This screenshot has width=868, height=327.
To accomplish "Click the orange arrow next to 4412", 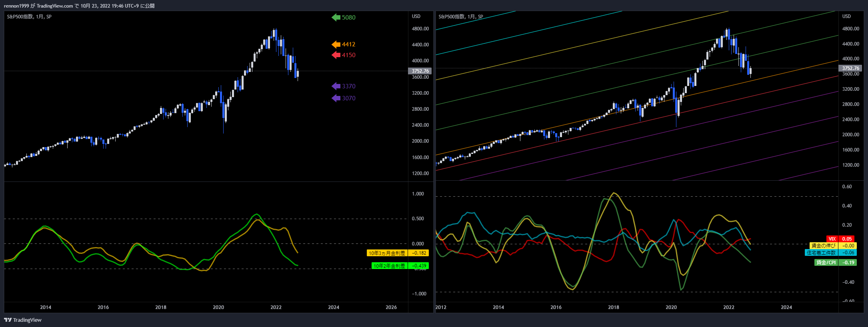I will point(336,44).
